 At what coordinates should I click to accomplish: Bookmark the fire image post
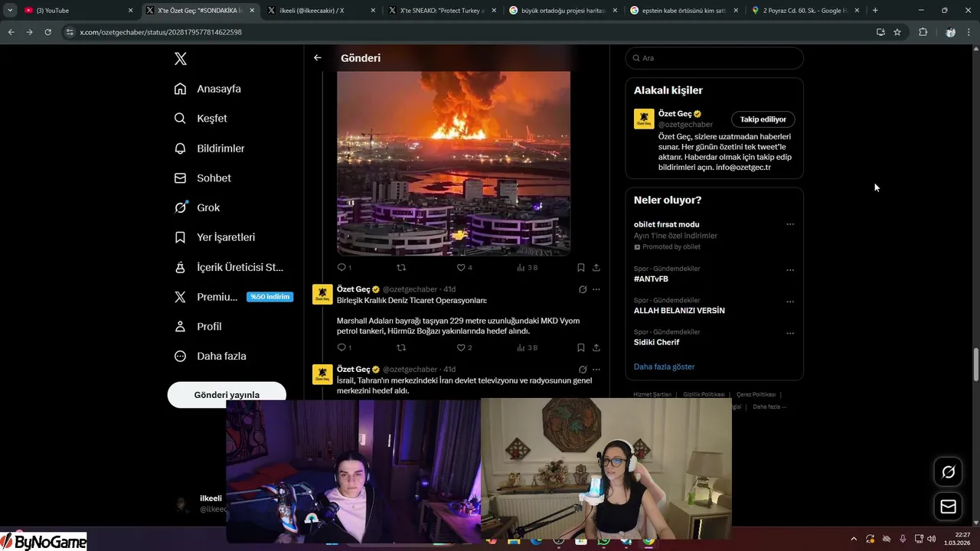(581, 267)
